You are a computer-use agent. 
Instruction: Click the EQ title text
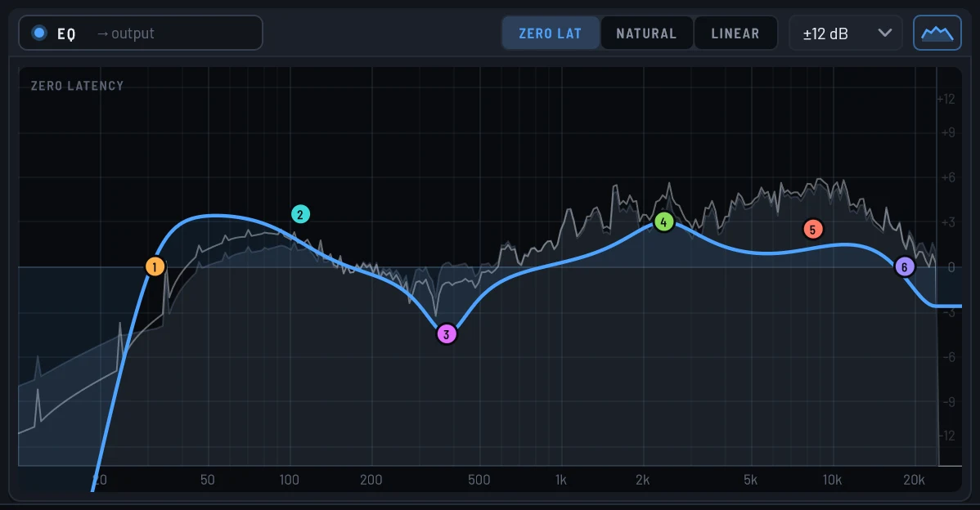coord(66,34)
